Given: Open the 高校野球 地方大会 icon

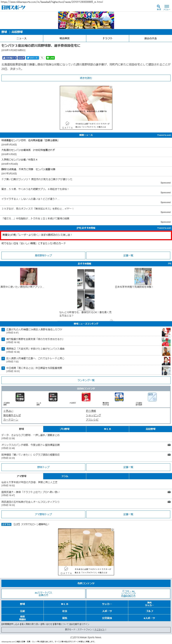Looking at the screenshot, I should click(119, 397).
